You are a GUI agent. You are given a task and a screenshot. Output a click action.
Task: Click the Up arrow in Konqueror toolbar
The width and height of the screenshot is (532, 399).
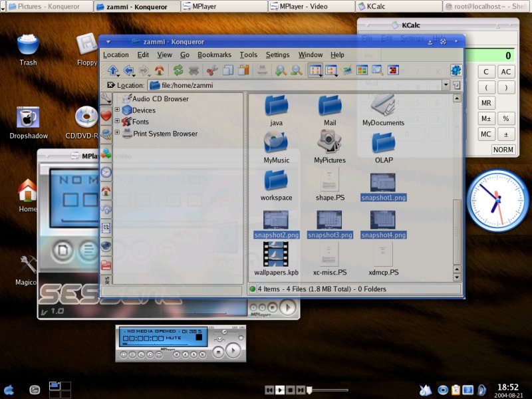point(112,70)
